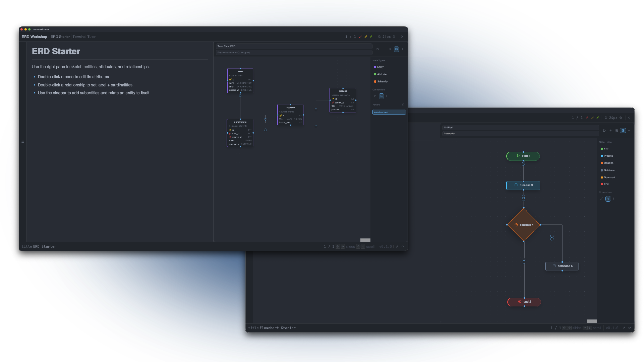Screen dimensions: 644x362
Task: Select the process 3 flowchart node
Action: coord(523,185)
